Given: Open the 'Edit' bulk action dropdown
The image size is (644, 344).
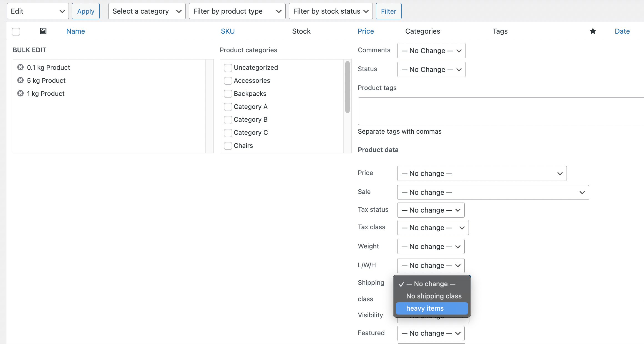Looking at the screenshot, I should tap(37, 11).
